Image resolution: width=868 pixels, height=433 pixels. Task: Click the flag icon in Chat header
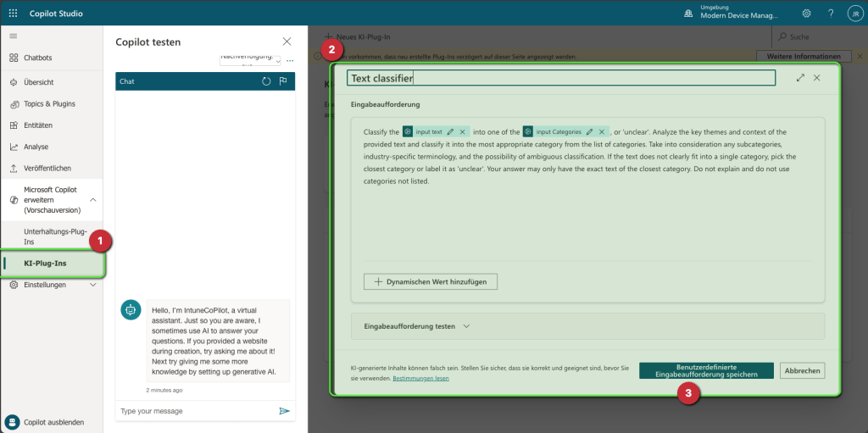click(x=283, y=81)
